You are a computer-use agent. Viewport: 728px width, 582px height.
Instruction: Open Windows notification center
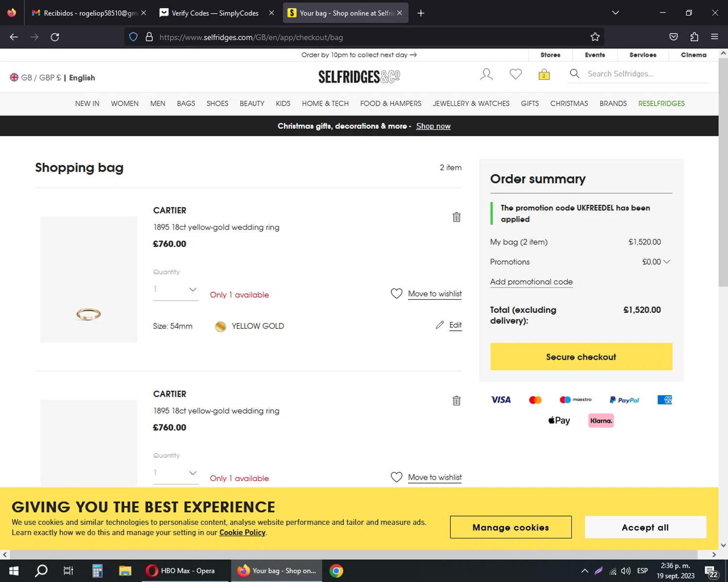click(711, 571)
